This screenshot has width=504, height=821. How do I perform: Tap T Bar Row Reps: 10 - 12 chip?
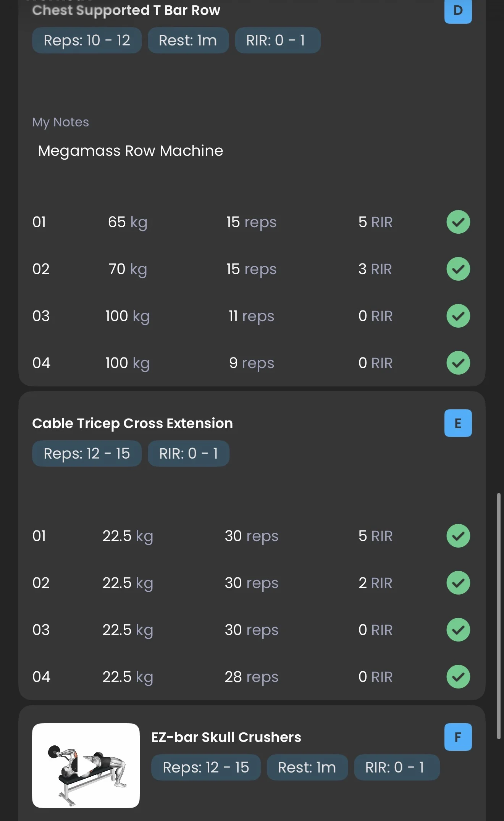(x=87, y=40)
